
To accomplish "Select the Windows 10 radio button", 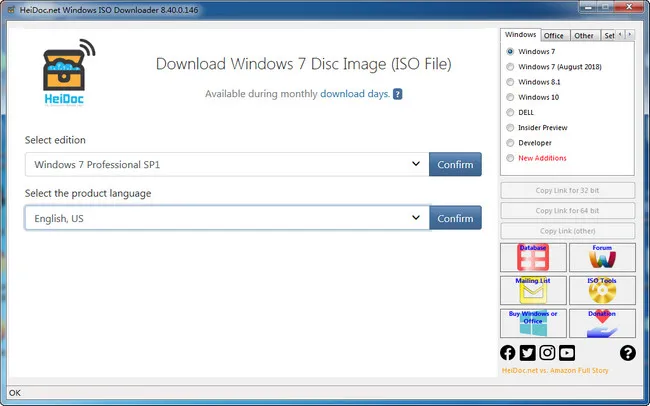I will [x=510, y=97].
